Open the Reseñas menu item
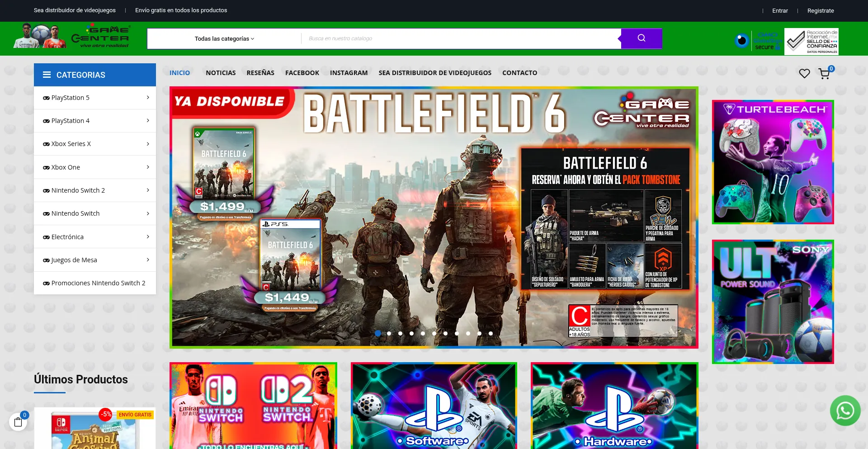Viewport: 868px width, 449px height. [260, 73]
